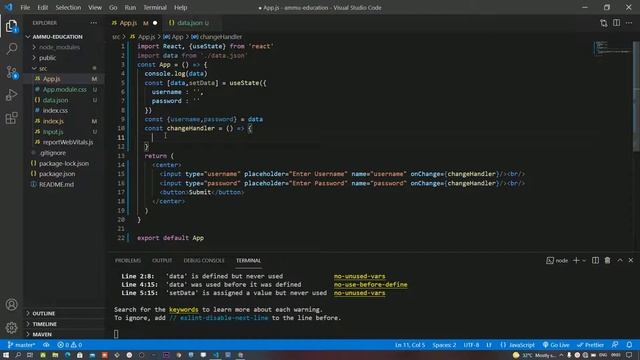Expand the TIMELINE section
The image size is (640, 360).
pos(44,324)
